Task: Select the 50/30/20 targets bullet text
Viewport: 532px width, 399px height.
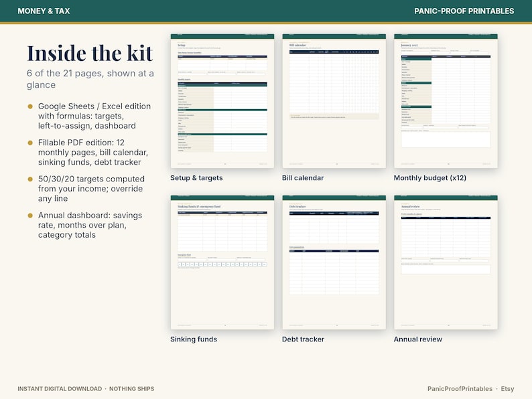Action: pyautogui.click(x=91, y=189)
